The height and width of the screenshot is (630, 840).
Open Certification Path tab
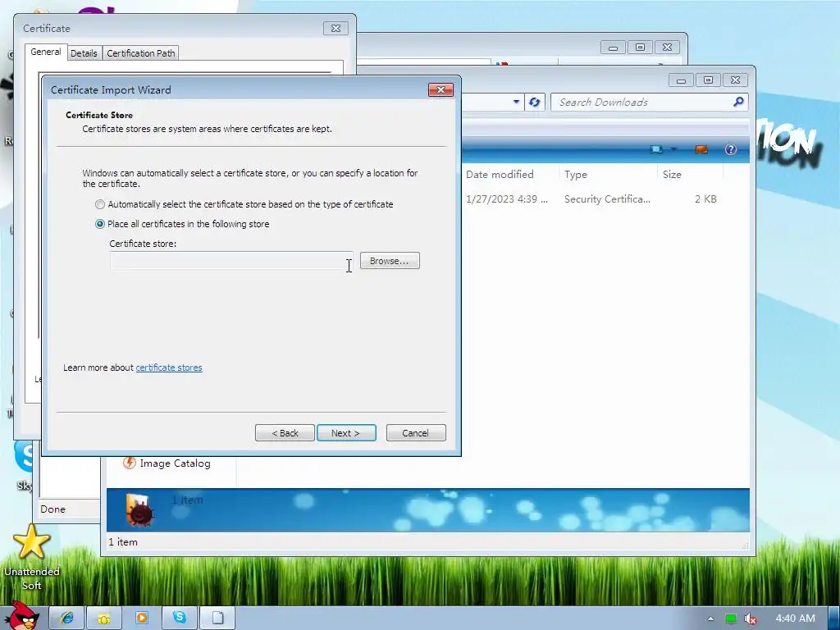tap(141, 53)
